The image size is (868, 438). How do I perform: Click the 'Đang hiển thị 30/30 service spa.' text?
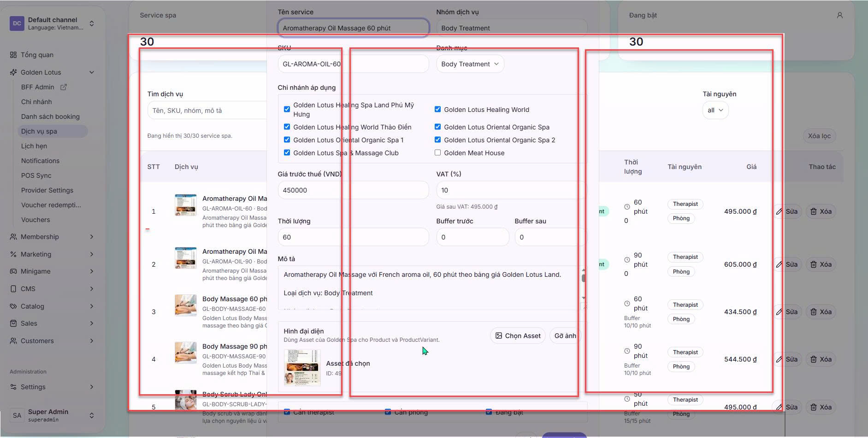coord(190,136)
